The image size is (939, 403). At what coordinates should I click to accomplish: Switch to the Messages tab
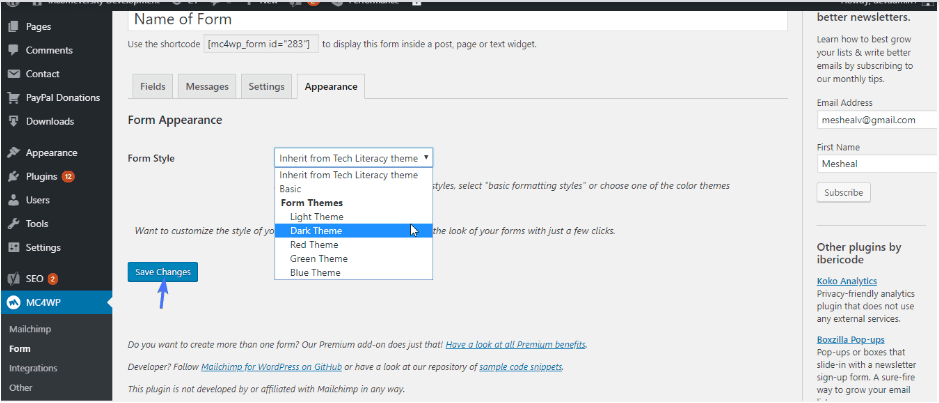[207, 86]
